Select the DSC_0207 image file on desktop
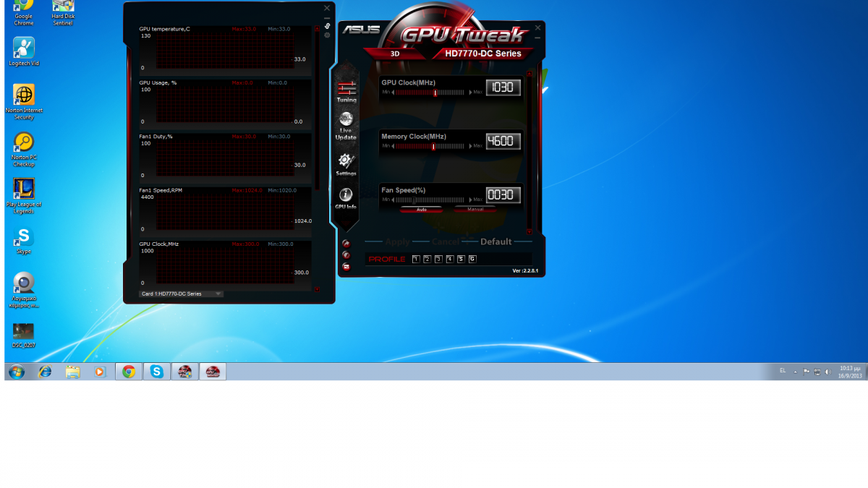Viewport: 868px width, 488px height. [24, 335]
